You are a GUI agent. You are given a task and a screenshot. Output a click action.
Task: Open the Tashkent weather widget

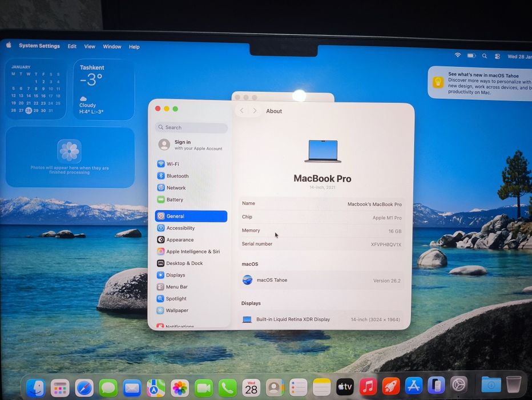104,89
